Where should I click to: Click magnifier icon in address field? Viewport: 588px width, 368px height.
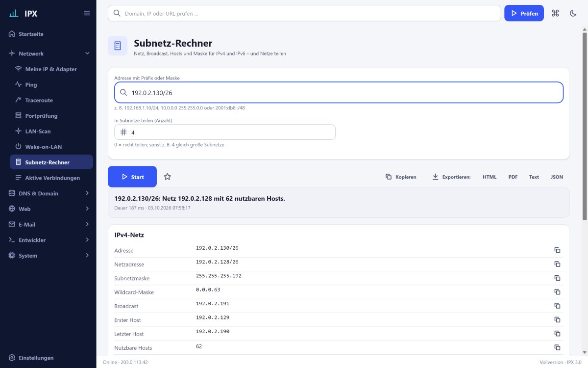point(123,92)
